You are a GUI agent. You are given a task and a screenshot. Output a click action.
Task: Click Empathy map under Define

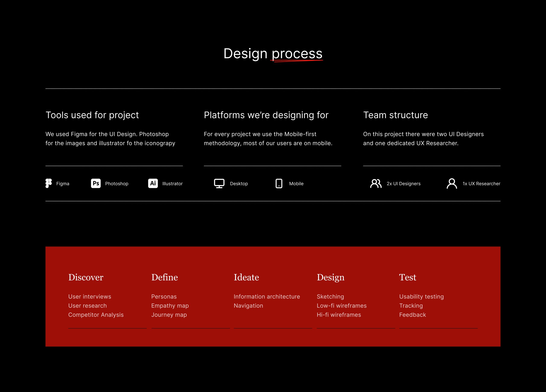[170, 306]
